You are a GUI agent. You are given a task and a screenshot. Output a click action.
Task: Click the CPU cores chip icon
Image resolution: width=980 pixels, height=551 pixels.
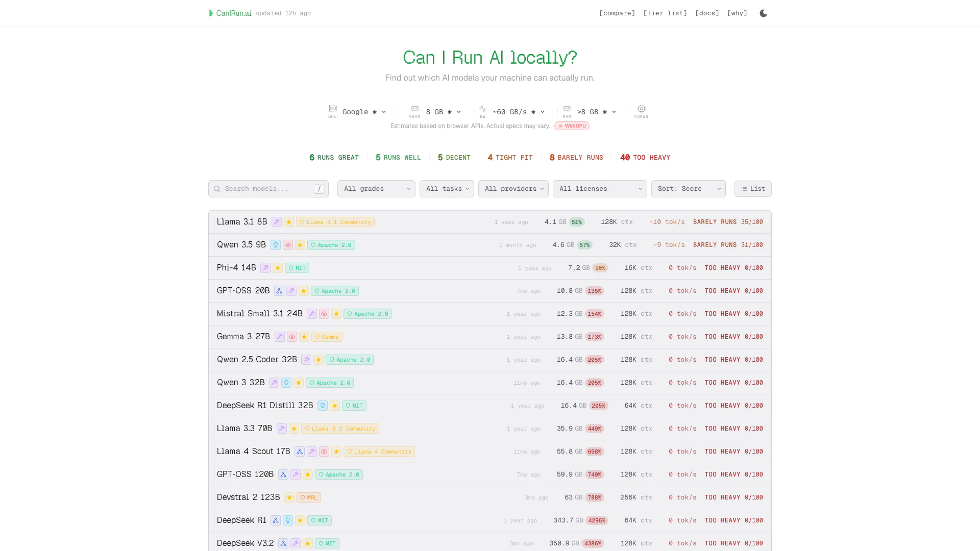click(x=641, y=109)
